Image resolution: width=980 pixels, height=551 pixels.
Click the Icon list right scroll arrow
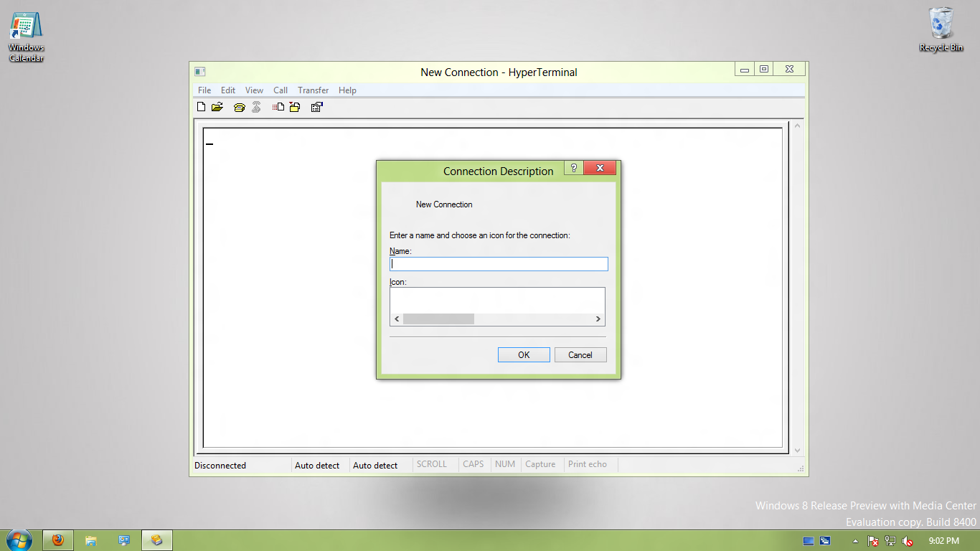coord(598,319)
